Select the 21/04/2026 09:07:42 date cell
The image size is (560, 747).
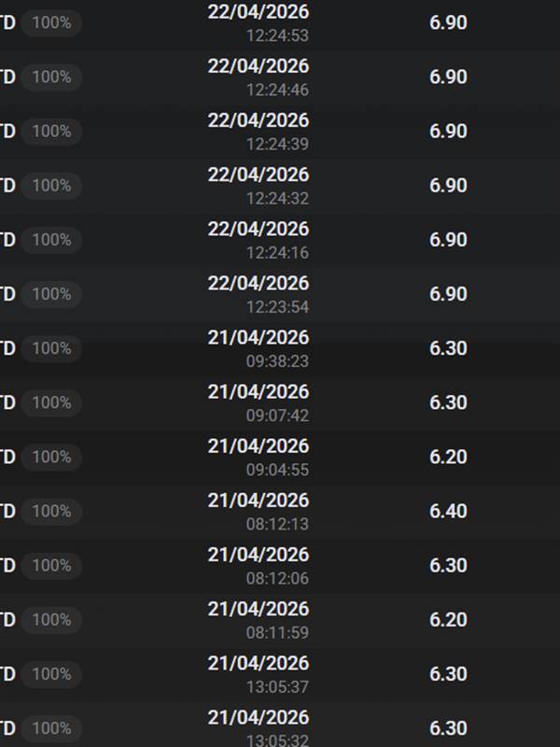[x=259, y=402]
